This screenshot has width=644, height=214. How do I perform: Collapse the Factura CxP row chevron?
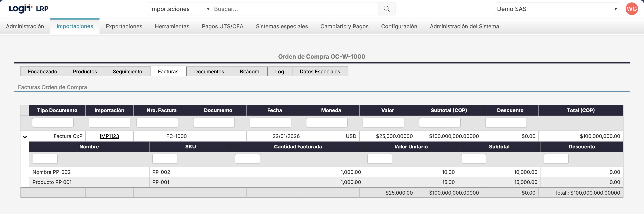pyautogui.click(x=25, y=137)
